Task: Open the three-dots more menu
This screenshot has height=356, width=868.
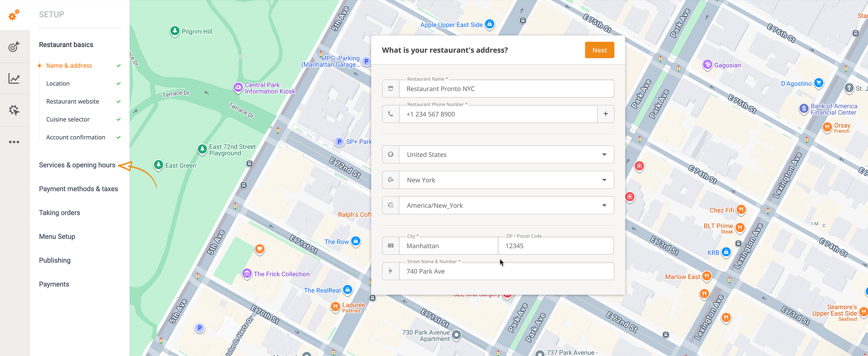Action: (14, 142)
